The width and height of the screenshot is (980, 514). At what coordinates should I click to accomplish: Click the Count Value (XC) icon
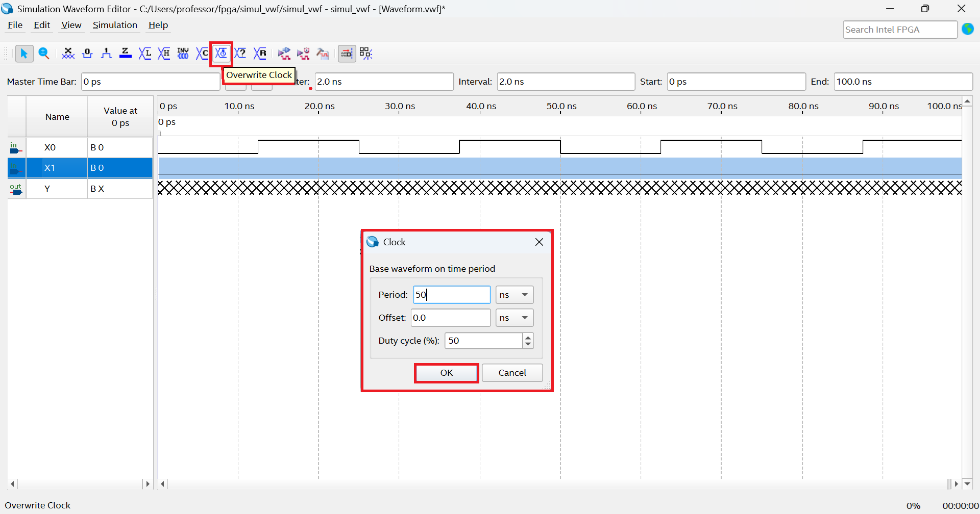tap(202, 54)
